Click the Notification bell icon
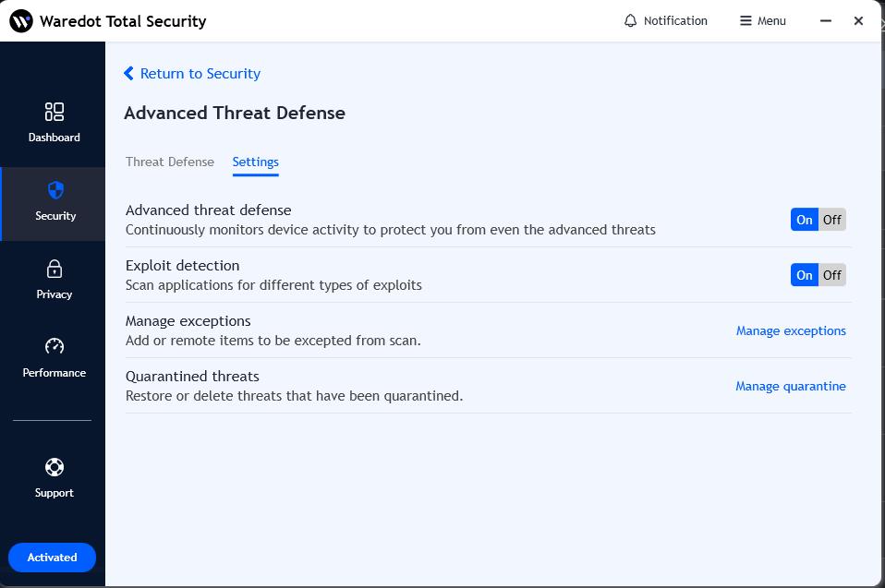The width and height of the screenshot is (885, 588). pyautogui.click(x=631, y=20)
